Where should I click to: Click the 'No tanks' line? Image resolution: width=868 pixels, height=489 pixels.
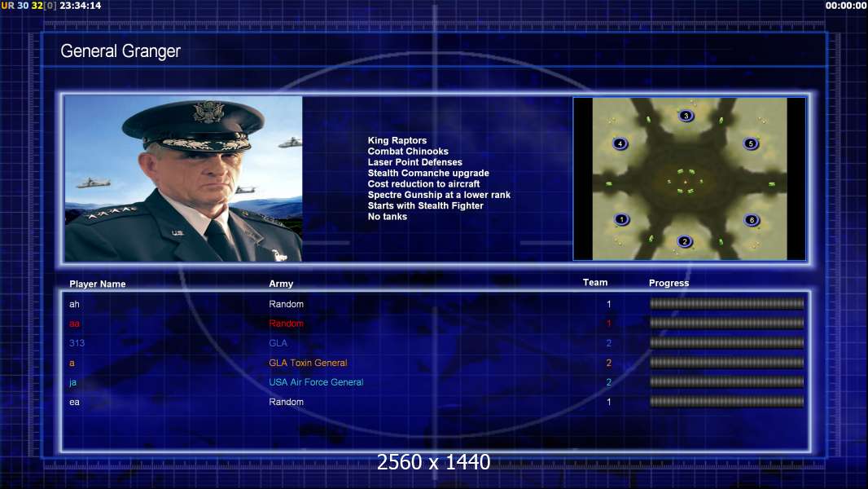pyautogui.click(x=387, y=217)
